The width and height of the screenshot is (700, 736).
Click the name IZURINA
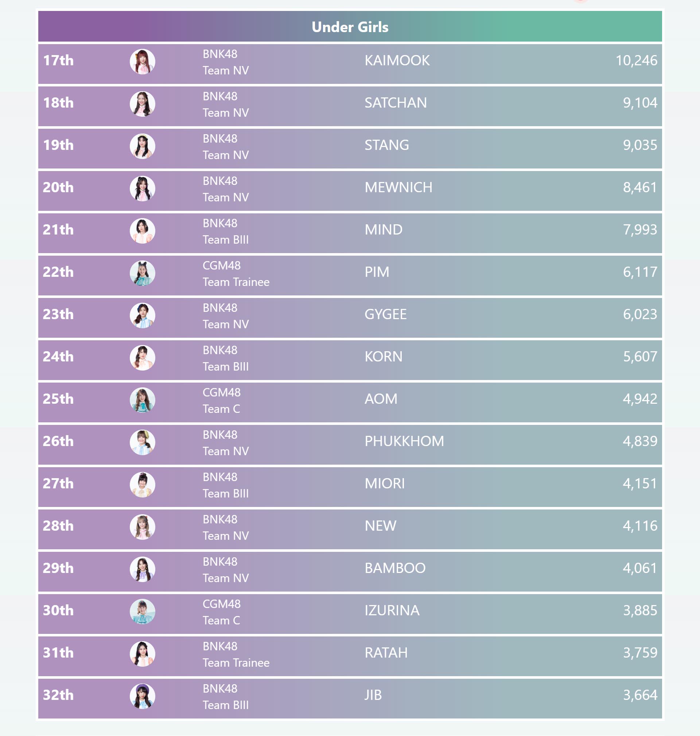tap(392, 610)
